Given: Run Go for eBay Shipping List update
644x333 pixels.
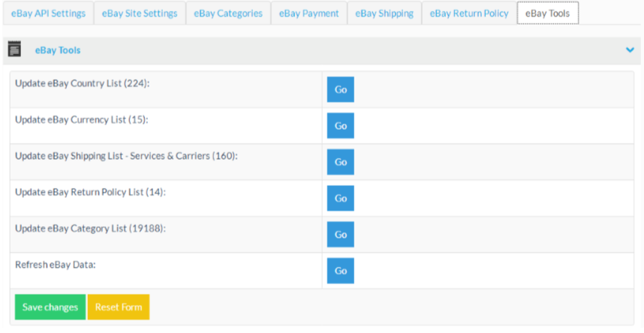Looking at the screenshot, I should [x=340, y=162].
